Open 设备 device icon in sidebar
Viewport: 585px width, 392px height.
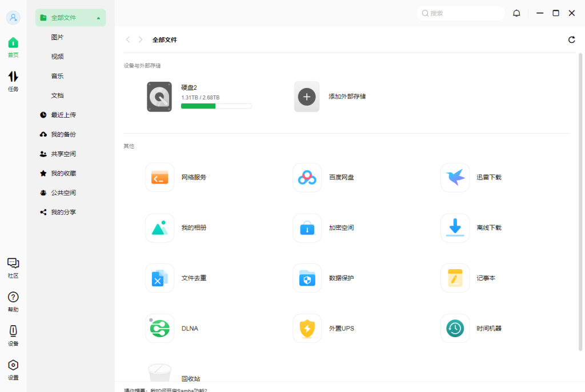[x=13, y=336]
